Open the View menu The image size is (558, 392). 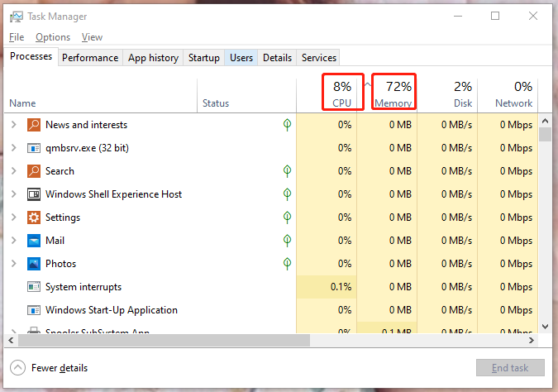coord(92,37)
